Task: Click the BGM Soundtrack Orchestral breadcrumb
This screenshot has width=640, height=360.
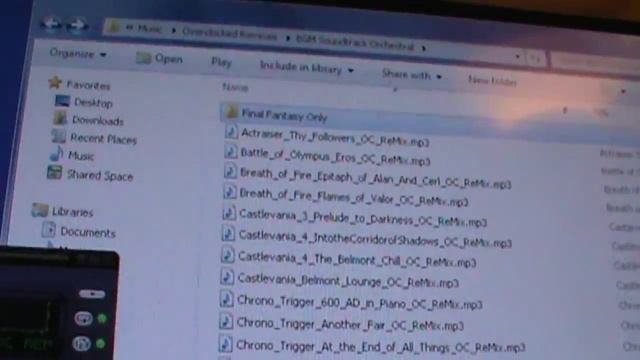Action: (x=355, y=43)
